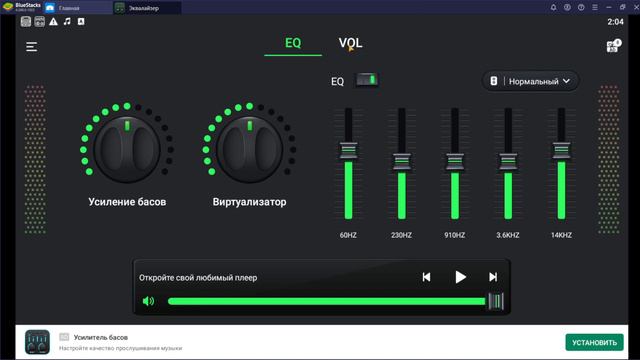Click the Усиление басов label
Screen dimensions: 640x360
coord(127,202)
